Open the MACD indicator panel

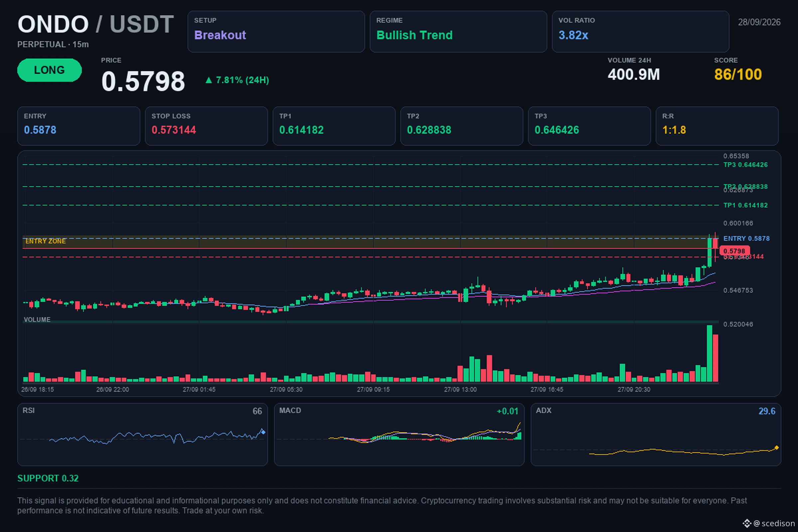click(x=399, y=434)
